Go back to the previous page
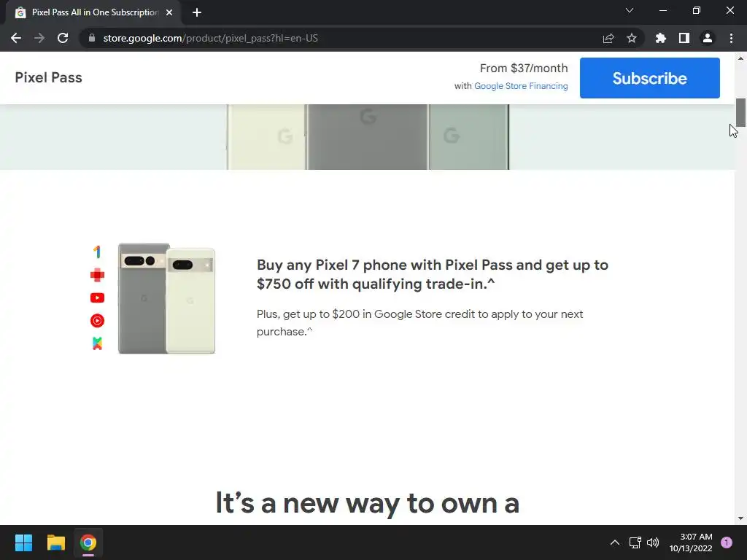 point(16,38)
